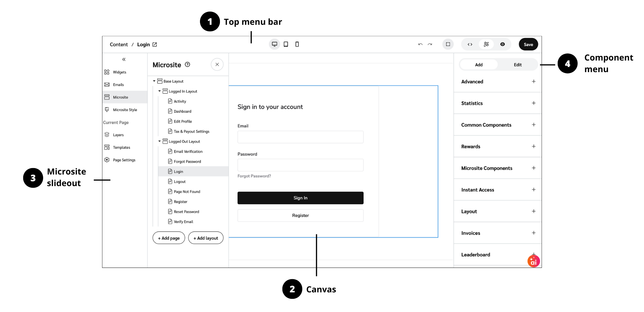
Task: Toggle the component outline square icon
Action: tap(448, 44)
